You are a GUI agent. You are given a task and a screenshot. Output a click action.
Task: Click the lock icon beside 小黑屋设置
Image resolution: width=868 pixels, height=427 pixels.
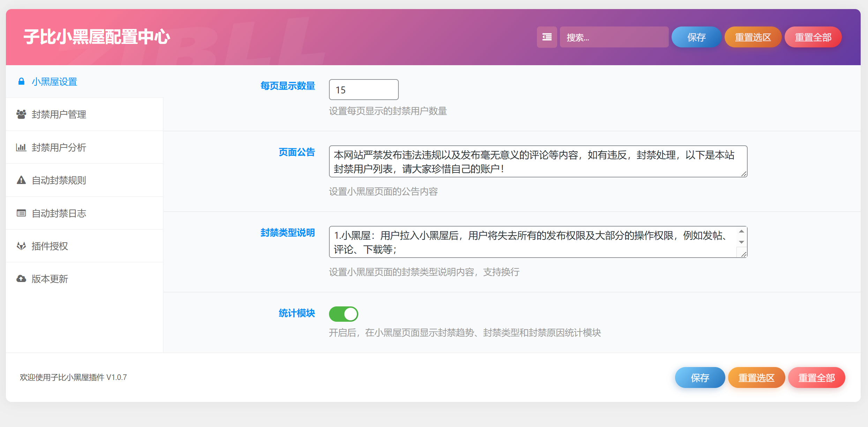[x=21, y=82]
